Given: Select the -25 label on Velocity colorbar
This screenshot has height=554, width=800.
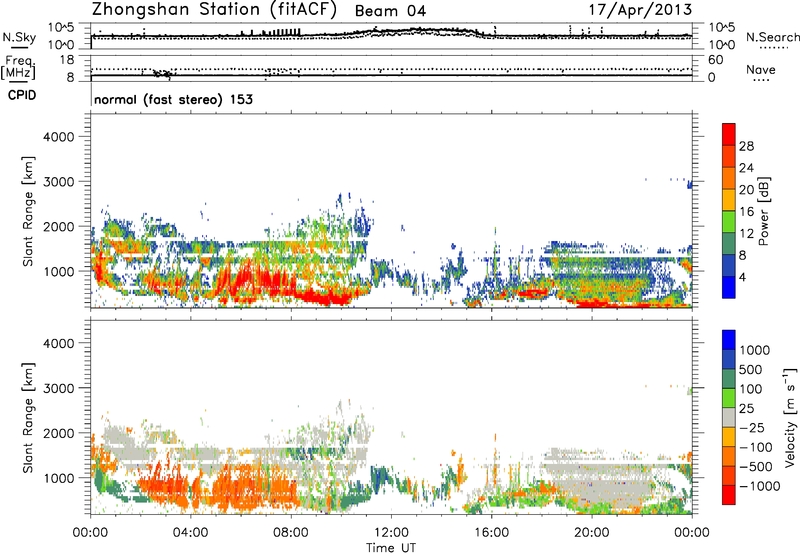Looking at the screenshot, I should [755, 428].
